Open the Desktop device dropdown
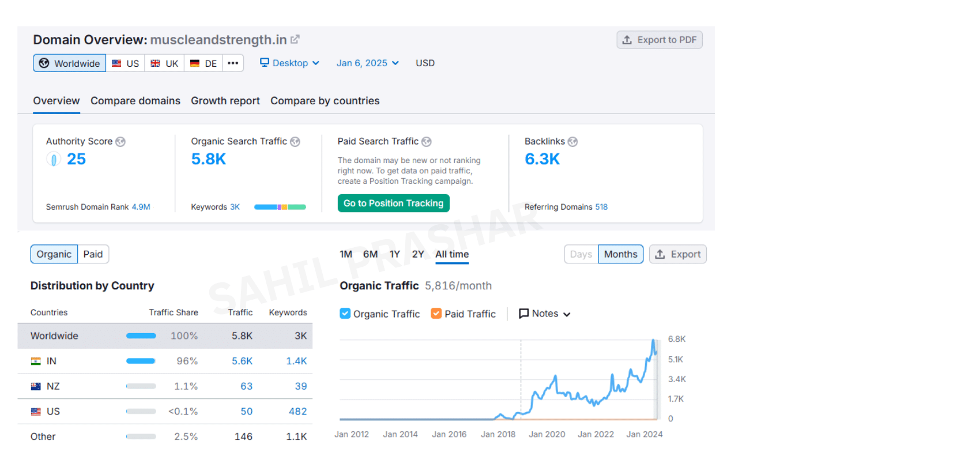Screen dimensions: 980x461 pos(289,63)
